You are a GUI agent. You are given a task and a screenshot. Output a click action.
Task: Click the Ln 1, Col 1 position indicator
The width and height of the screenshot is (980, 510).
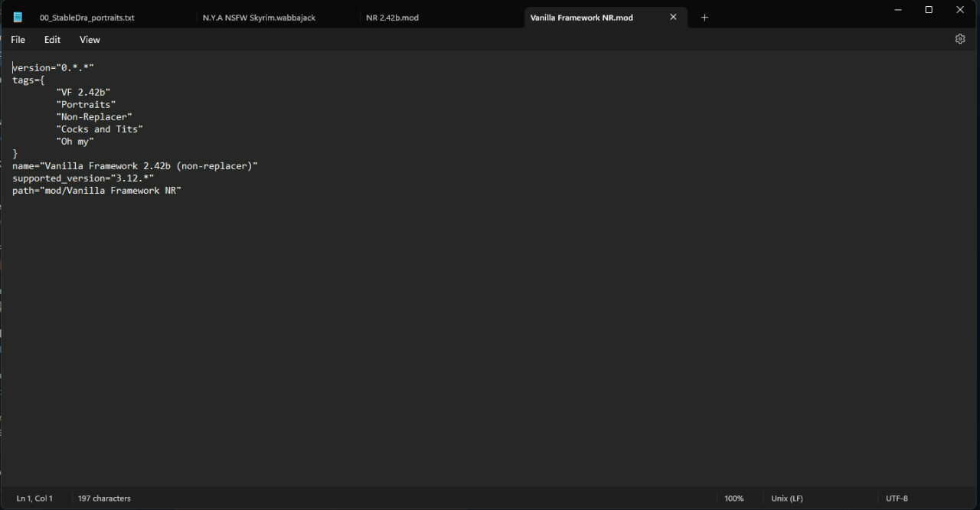(34, 498)
